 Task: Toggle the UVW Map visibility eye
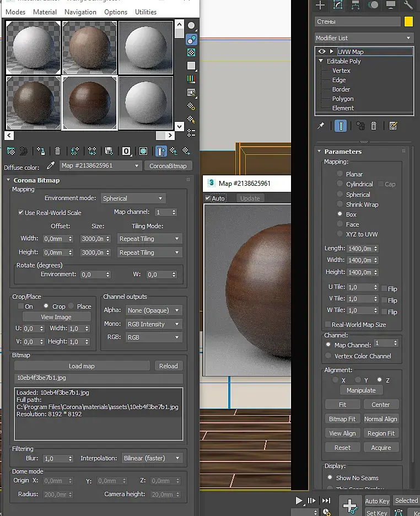[322, 51]
